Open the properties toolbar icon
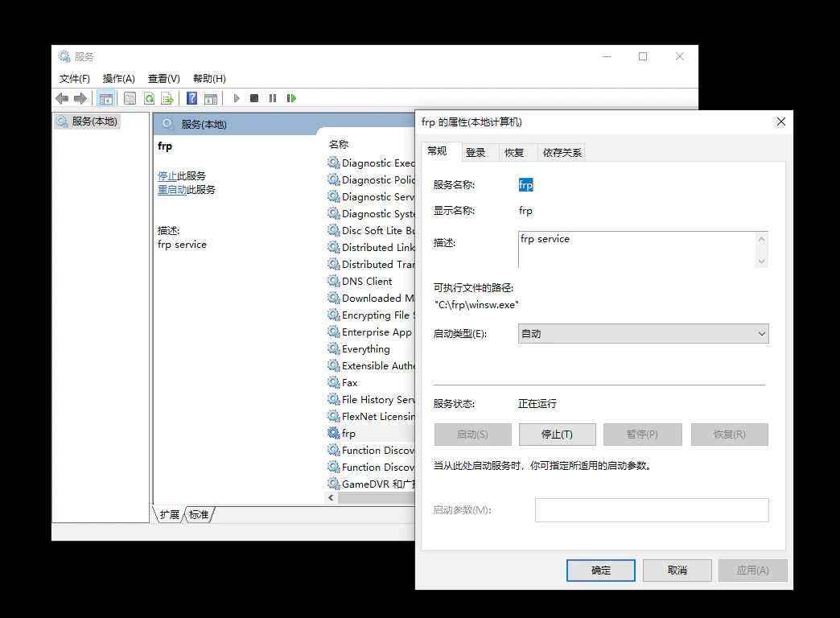The image size is (840, 618). click(x=129, y=97)
